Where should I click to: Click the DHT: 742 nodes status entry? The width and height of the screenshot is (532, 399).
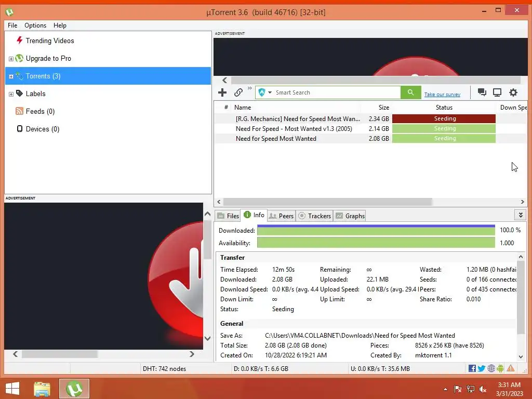[x=164, y=368]
